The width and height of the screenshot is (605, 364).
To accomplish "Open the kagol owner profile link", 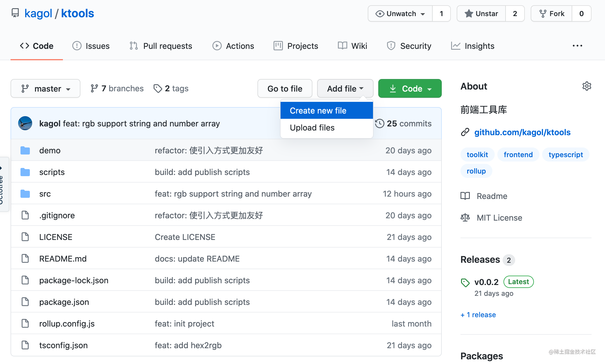I will point(38,13).
